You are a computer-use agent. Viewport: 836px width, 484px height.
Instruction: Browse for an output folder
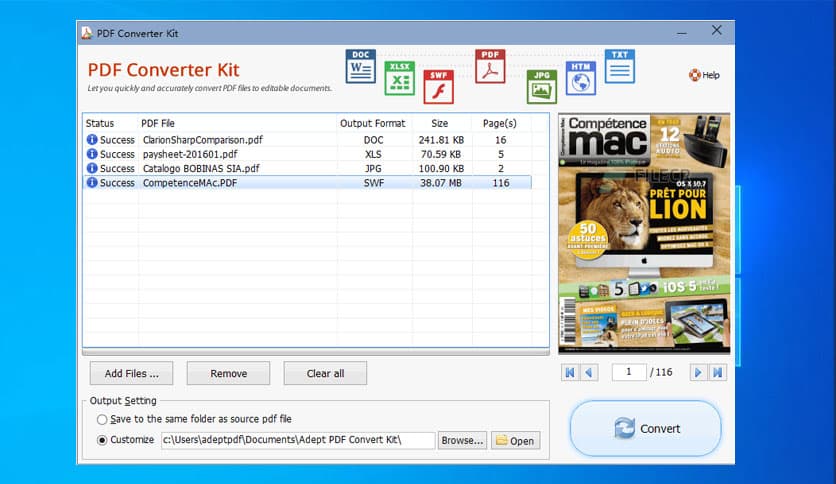[462, 440]
